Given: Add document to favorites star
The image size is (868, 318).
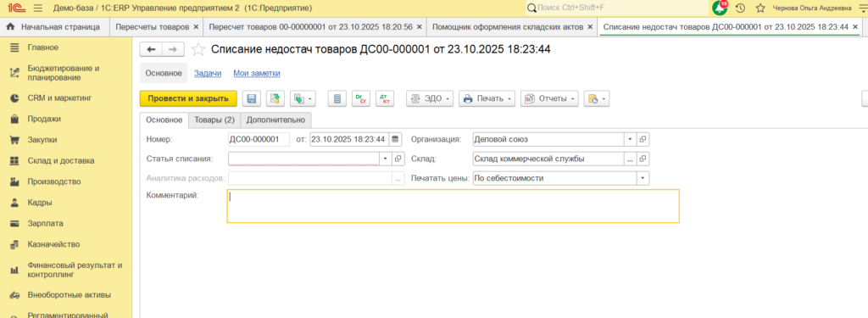Looking at the screenshot, I should [x=198, y=50].
